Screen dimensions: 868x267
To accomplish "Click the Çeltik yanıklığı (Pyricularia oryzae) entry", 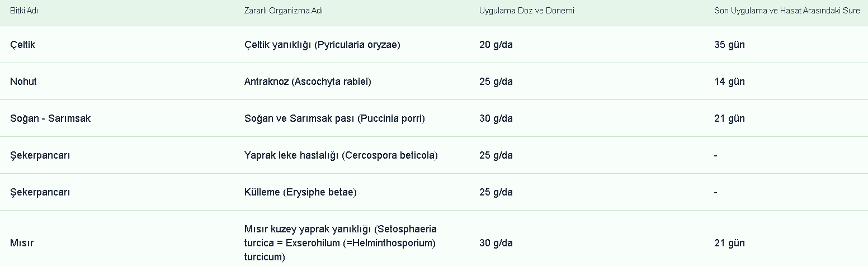I will (322, 45).
